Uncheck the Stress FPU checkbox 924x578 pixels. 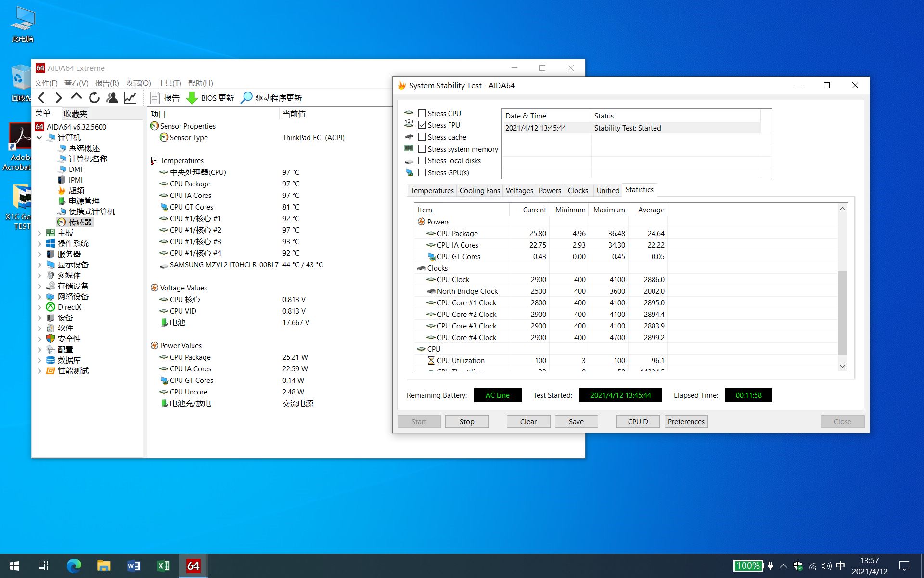[x=422, y=125]
